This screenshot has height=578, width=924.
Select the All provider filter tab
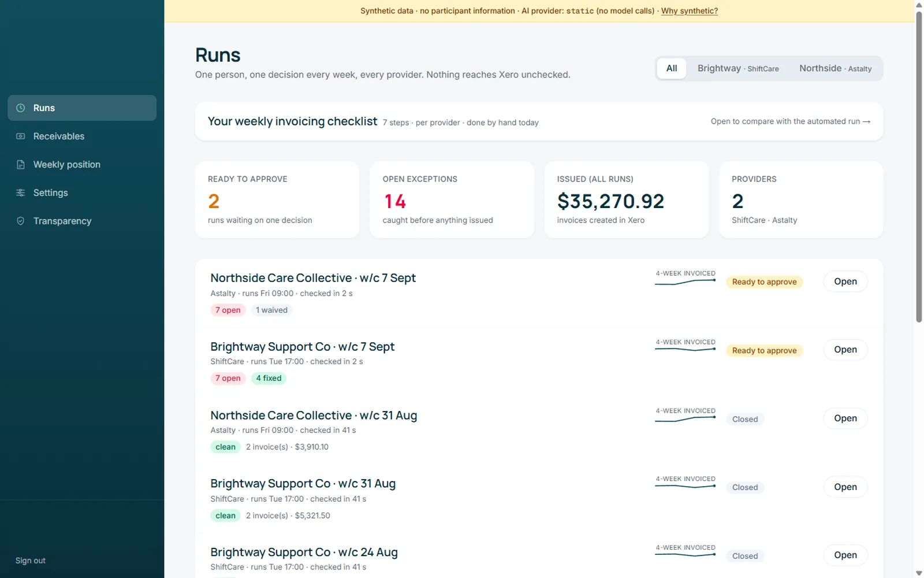point(672,68)
